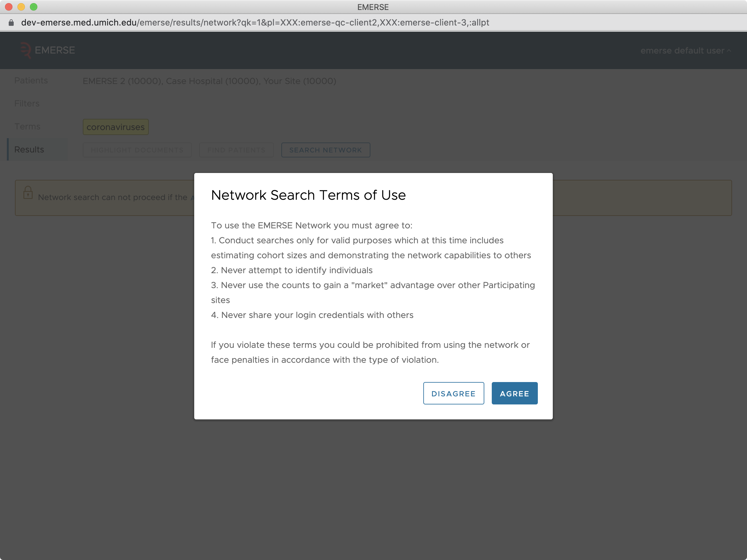747x560 pixels.
Task: Click the 'Never attempt to identify individuals' line
Action: tap(292, 270)
